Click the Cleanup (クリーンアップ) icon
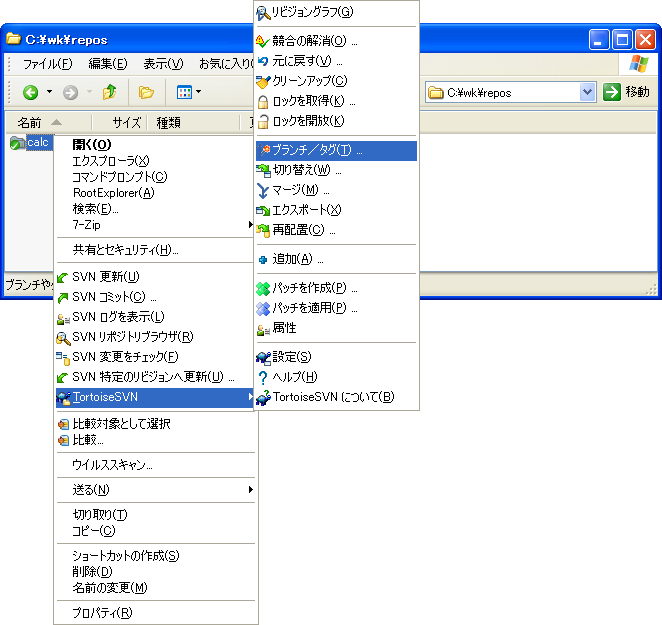 [x=263, y=81]
